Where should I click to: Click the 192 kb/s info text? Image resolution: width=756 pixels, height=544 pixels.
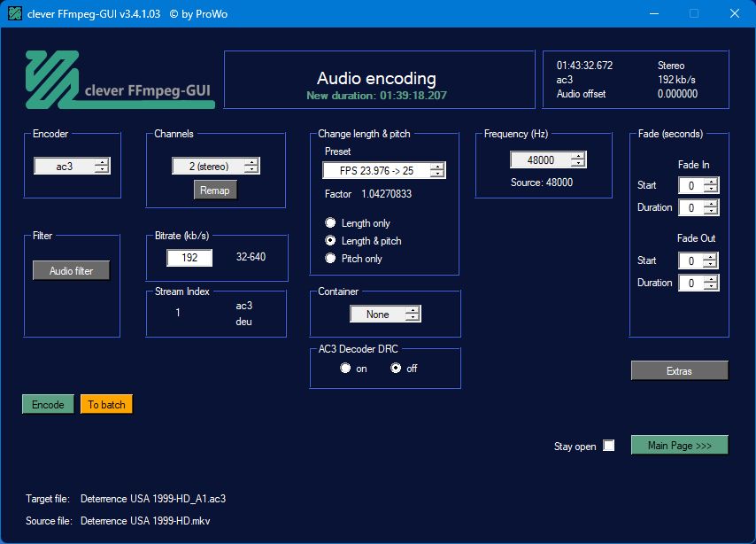pyautogui.click(x=676, y=80)
